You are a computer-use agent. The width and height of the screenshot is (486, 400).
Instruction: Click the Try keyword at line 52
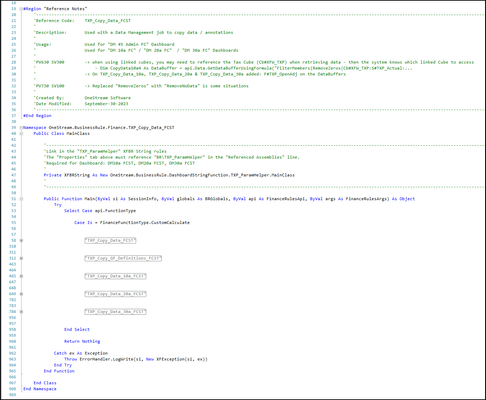click(58, 205)
